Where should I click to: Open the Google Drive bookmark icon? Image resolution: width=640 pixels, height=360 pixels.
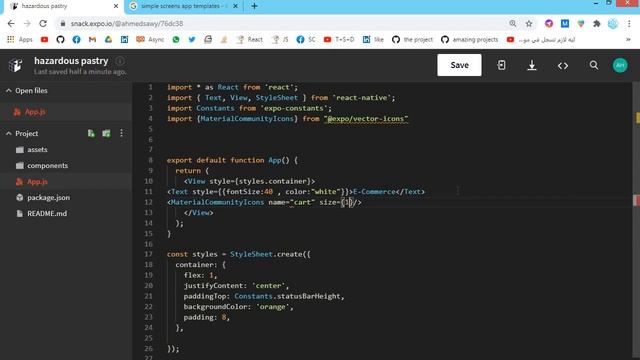coord(108,40)
